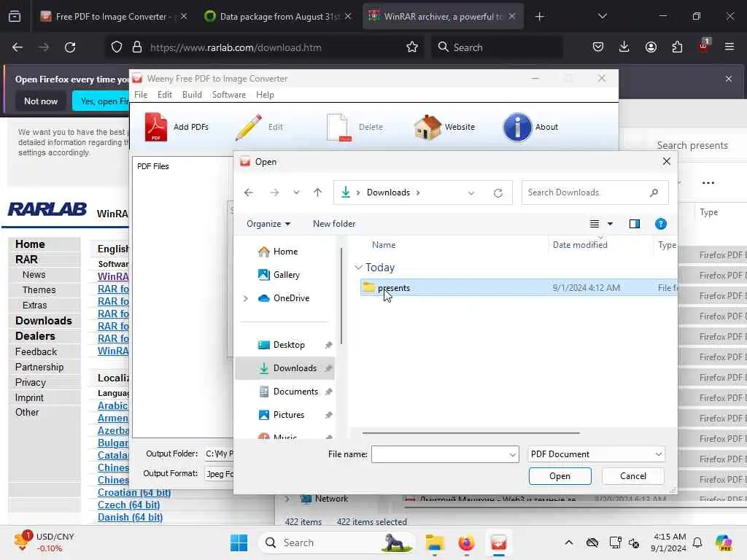This screenshot has height=560, width=747.
Task: Open Help menu in Weeny converter
Action: (265, 95)
